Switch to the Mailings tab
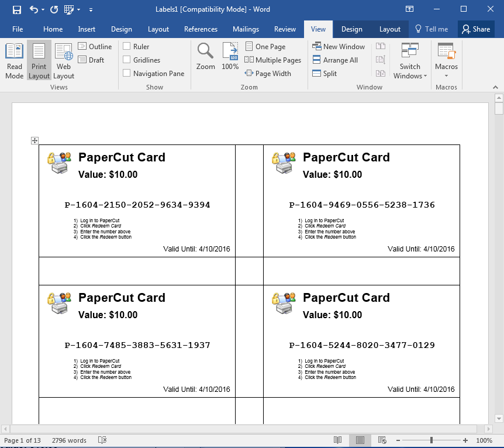This screenshot has width=504, height=448. [246, 29]
